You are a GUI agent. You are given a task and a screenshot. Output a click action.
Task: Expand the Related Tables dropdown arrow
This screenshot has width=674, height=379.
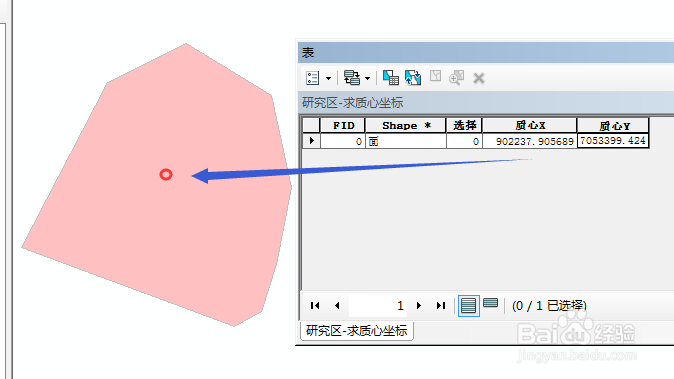click(368, 79)
